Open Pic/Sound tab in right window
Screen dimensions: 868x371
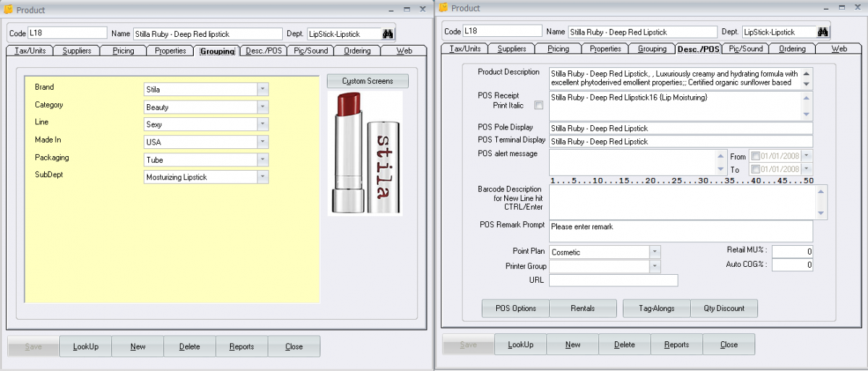pos(746,48)
